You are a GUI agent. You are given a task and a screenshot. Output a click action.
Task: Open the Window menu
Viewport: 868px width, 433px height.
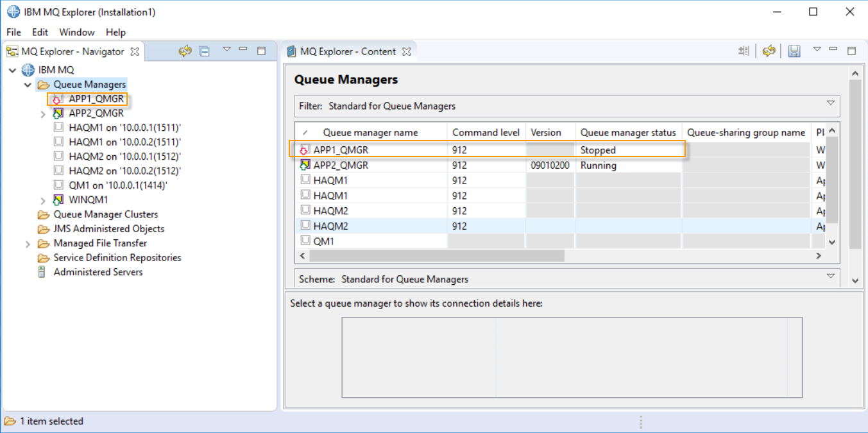(77, 32)
